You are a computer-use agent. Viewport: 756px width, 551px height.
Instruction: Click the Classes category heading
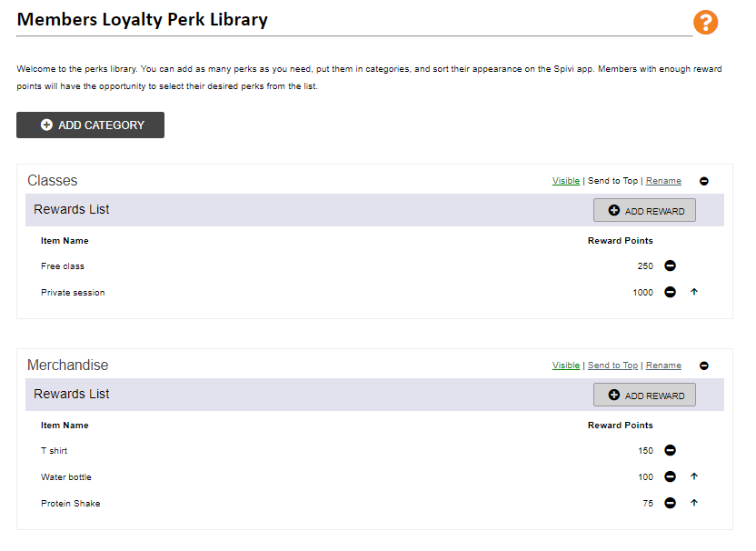(52, 180)
